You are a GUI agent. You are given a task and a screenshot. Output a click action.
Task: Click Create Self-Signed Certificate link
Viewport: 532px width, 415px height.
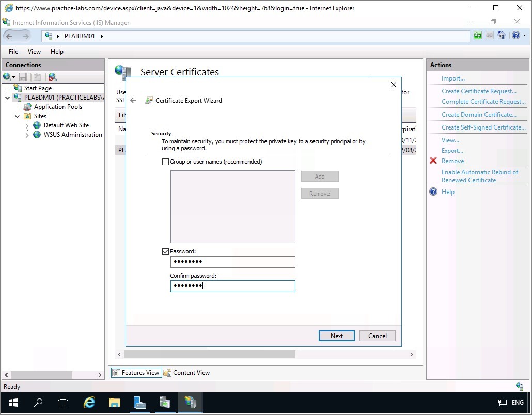click(x=483, y=127)
